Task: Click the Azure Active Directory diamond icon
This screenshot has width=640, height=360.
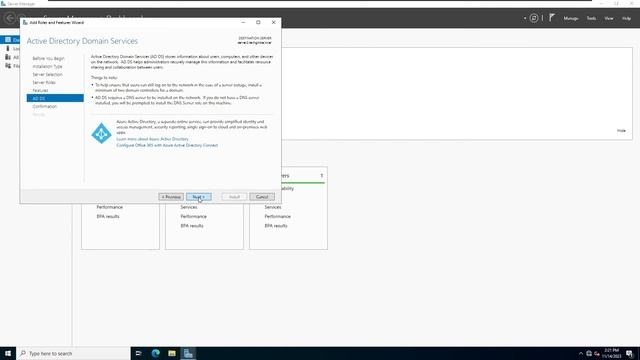Action: (x=101, y=133)
